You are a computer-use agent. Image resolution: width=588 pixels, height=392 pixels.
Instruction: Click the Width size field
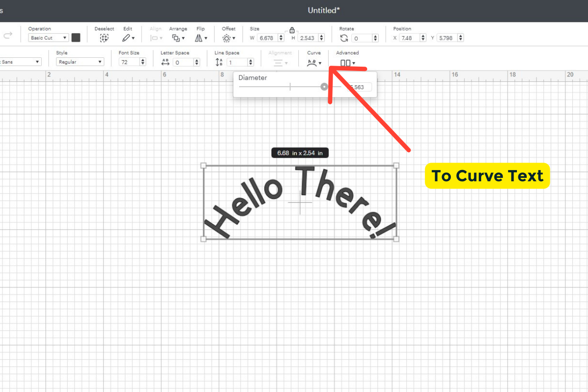point(267,38)
